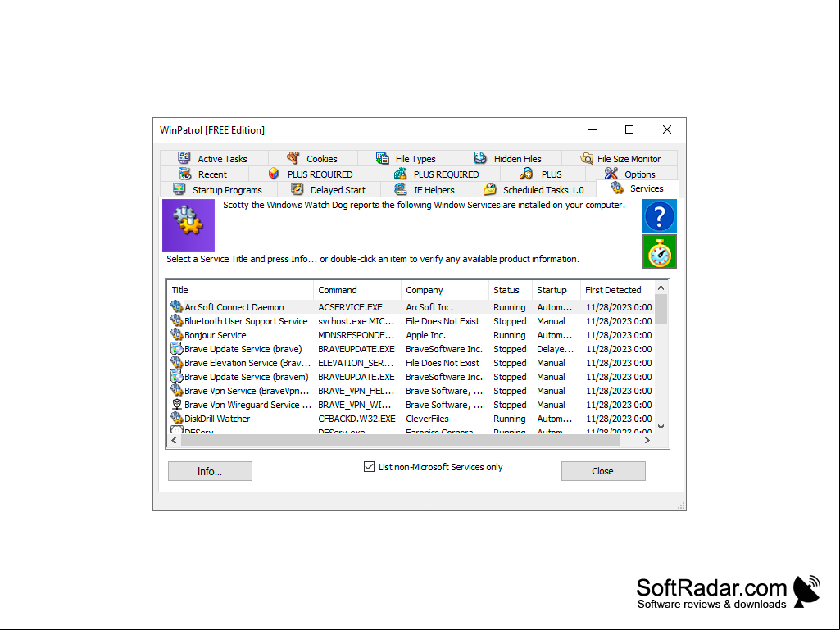
Task: Click the green stopwatch timer icon
Action: (660, 252)
